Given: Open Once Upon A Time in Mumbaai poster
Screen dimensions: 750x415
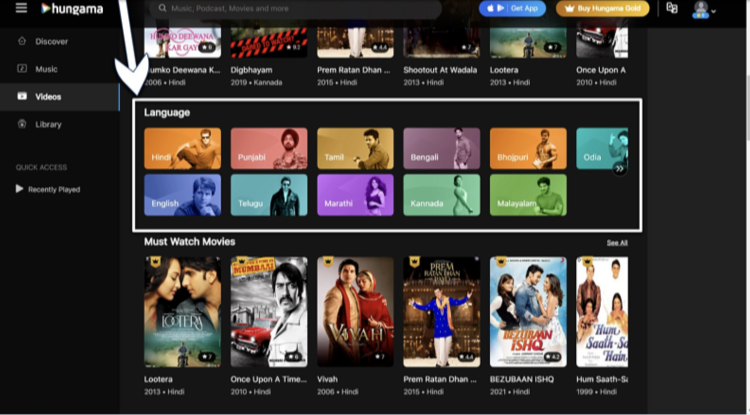Looking at the screenshot, I should [x=269, y=312].
